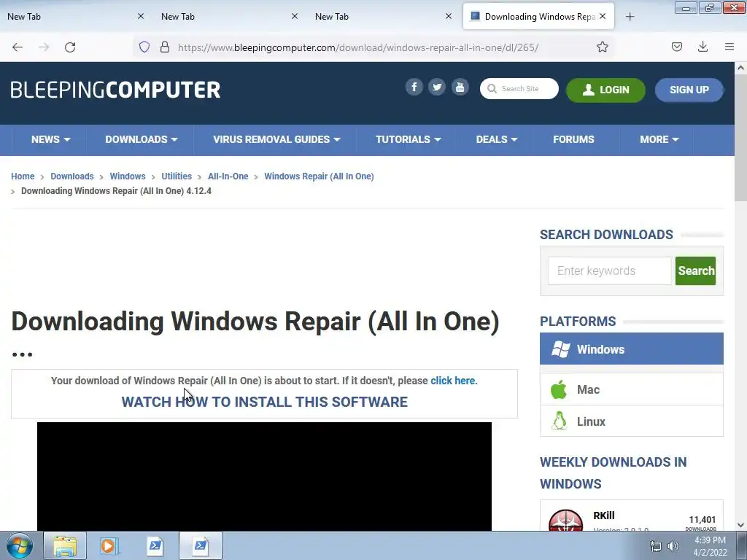Open WATCH HOW TO INSTALL THIS SOFTWARE link
747x560 pixels.
[264, 402]
